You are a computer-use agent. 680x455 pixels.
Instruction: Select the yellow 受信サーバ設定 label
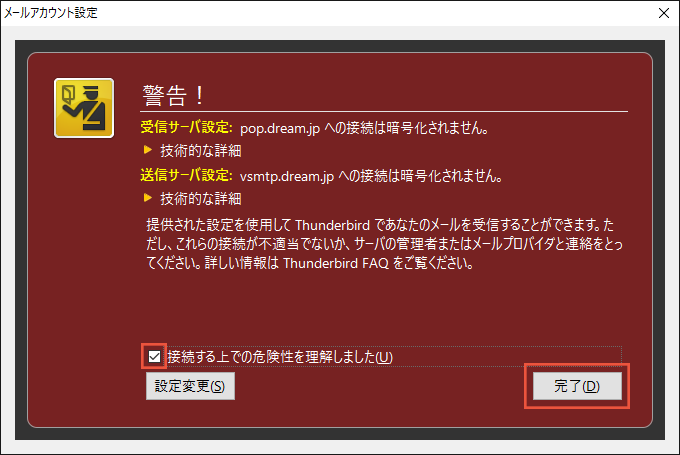tap(186, 128)
